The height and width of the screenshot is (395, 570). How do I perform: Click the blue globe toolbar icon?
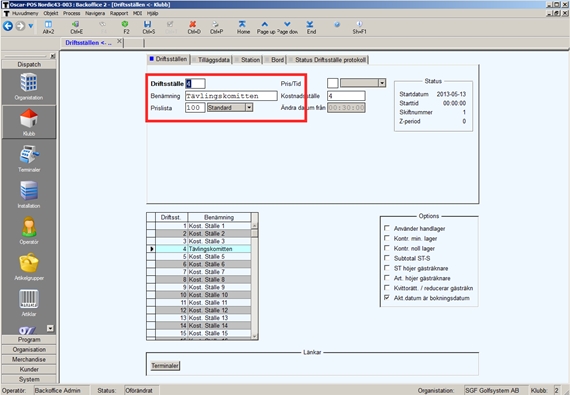click(337, 25)
